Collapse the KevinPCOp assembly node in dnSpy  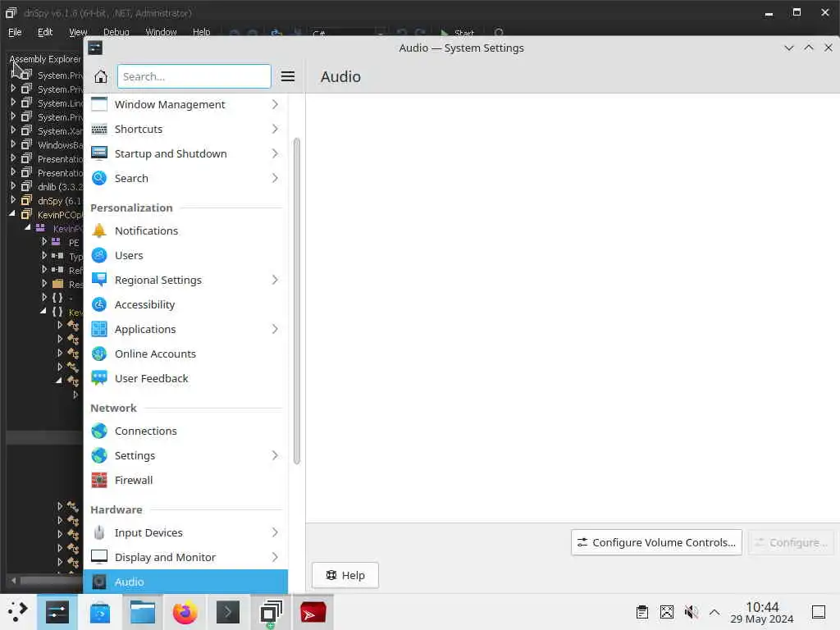[x=12, y=214]
